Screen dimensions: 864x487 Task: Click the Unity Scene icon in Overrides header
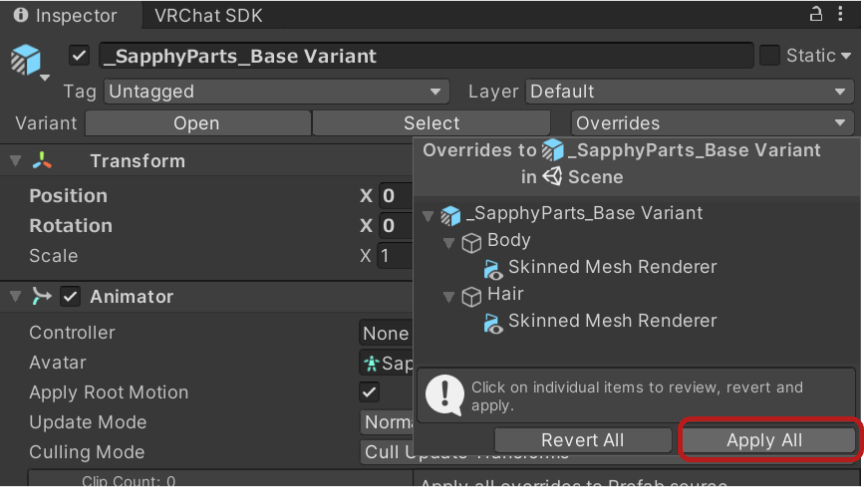553,177
